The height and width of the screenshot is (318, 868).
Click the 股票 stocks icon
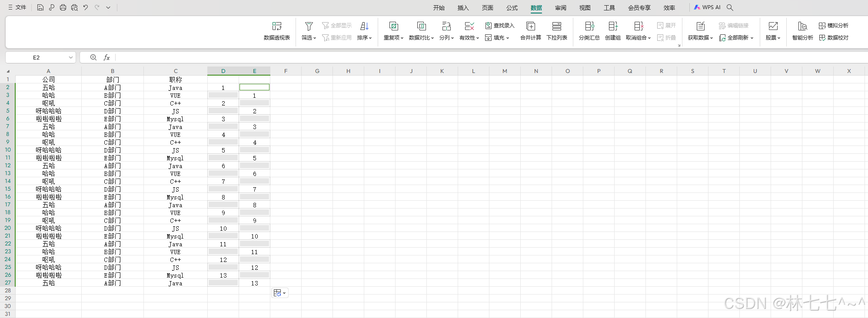coord(773,26)
